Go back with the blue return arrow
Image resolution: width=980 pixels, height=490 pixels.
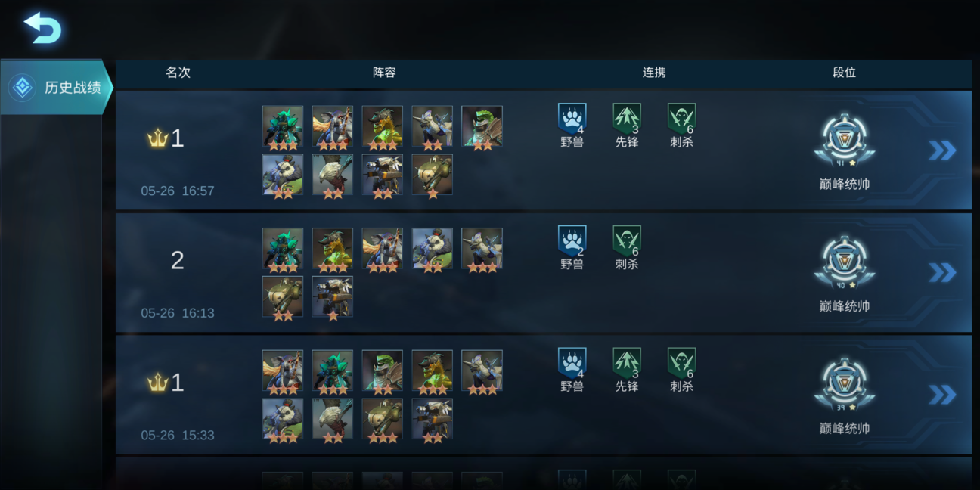click(42, 28)
